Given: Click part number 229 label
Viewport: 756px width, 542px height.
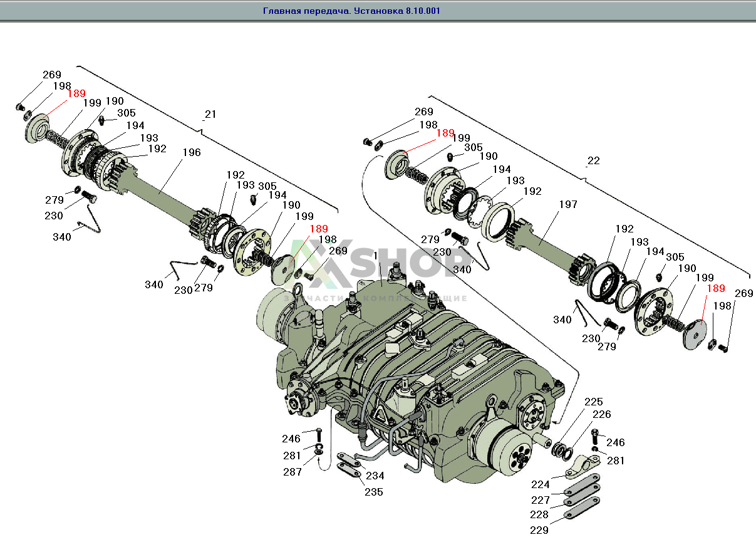Looking at the screenshot, I should tap(539, 530).
